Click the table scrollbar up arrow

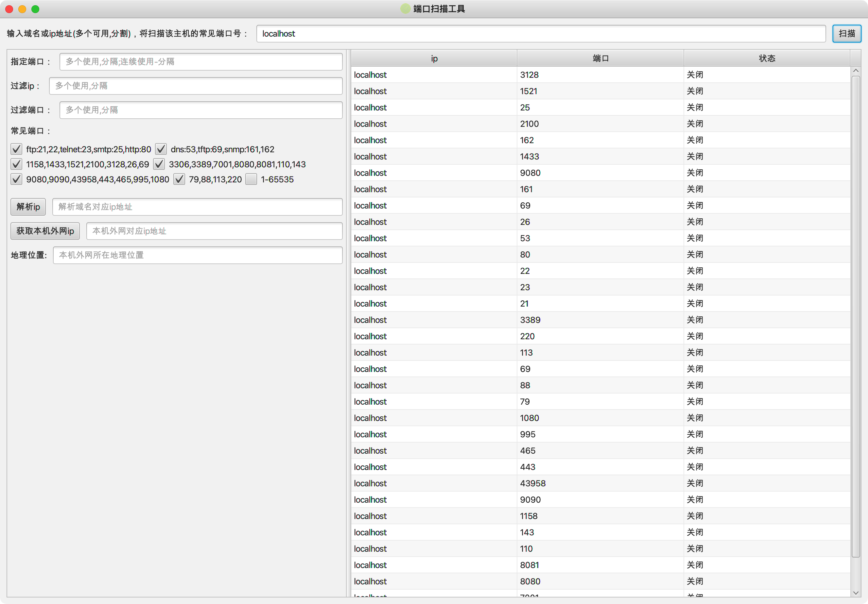point(856,71)
